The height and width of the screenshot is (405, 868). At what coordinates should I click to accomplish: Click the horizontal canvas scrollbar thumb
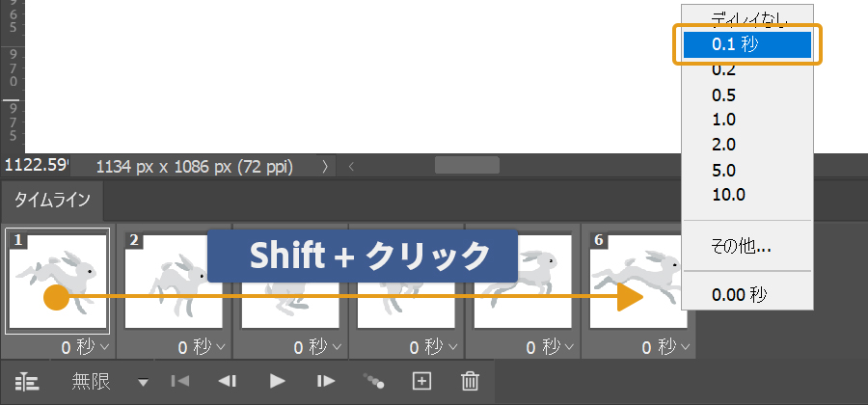467,165
